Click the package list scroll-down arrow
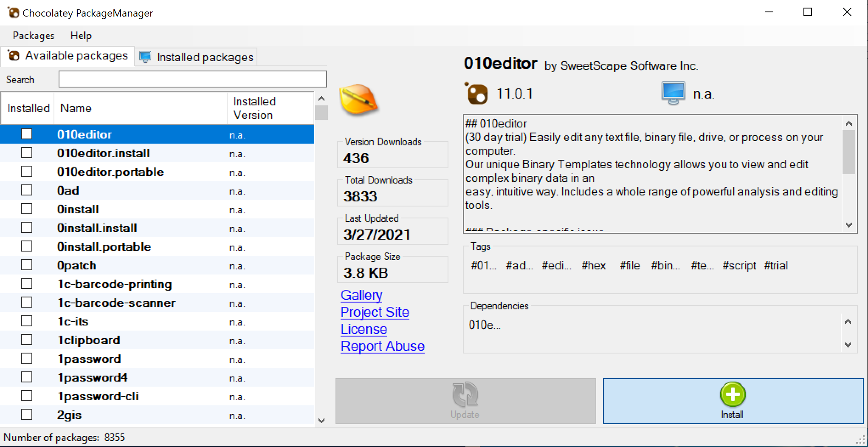This screenshot has width=868, height=447. 321,421
